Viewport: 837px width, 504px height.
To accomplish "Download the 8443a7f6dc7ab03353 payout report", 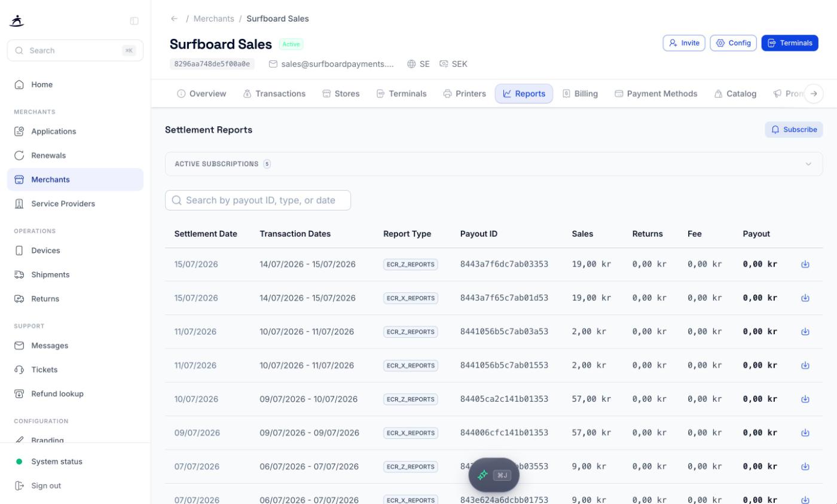I will point(805,264).
